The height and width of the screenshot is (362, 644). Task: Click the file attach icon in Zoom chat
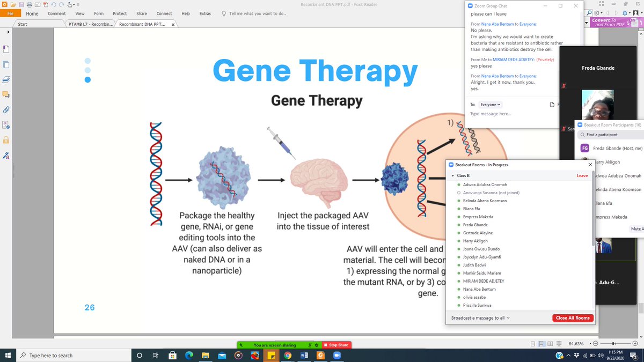click(x=552, y=105)
